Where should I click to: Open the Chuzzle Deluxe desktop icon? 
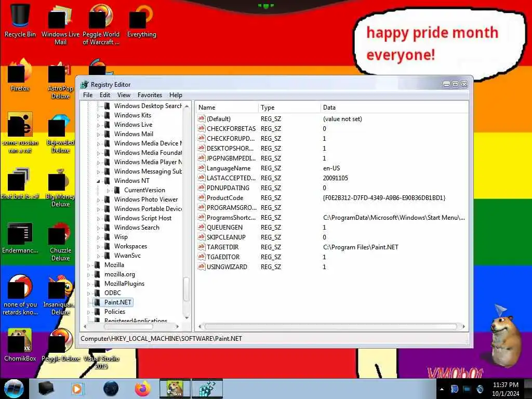tap(60, 241)
